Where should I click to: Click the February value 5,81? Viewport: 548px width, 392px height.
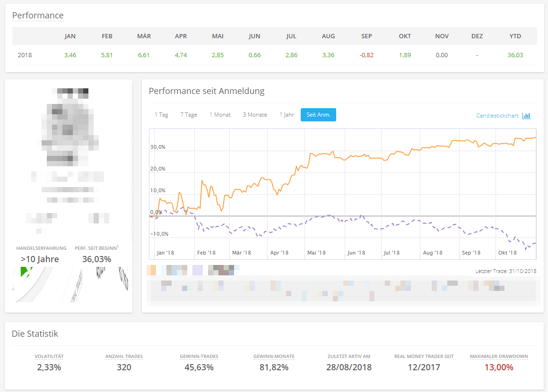click(107, 55)
